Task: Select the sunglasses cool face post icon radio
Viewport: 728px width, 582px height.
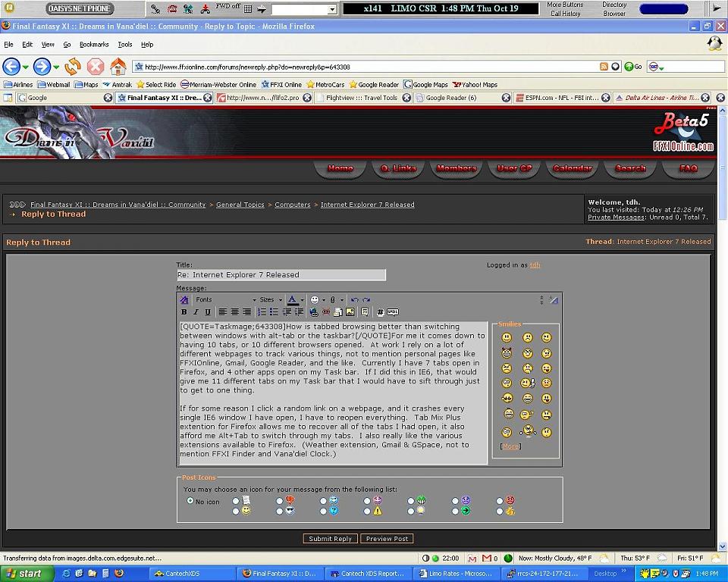Action: coord(280,511)
